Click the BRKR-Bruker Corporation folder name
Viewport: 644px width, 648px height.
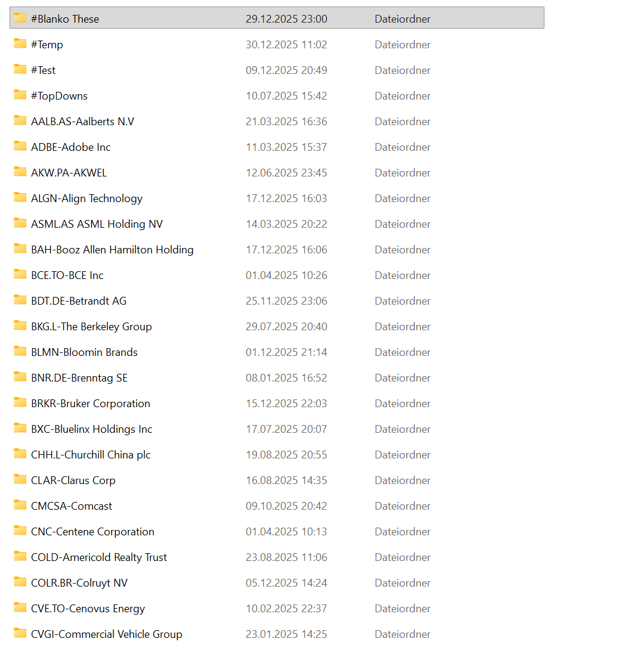[x=90, y=404]
